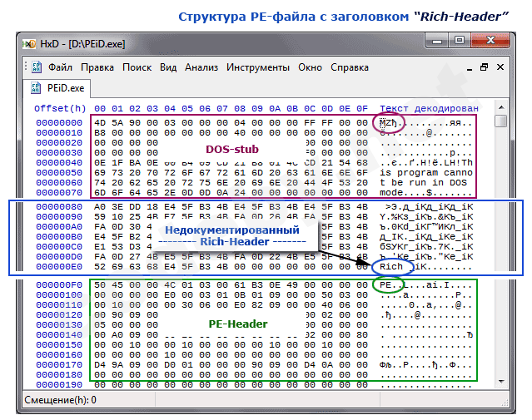Viewport: 532px width, 420px height.
Task: Minimize the HxD window
Action: (x=437, y=41)
